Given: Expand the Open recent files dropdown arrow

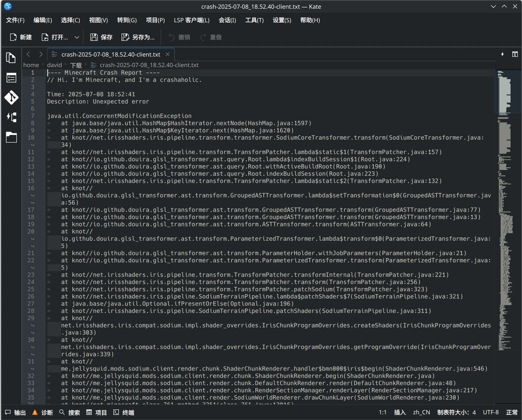Looking at the screenshot, I should tap(77, 37).
